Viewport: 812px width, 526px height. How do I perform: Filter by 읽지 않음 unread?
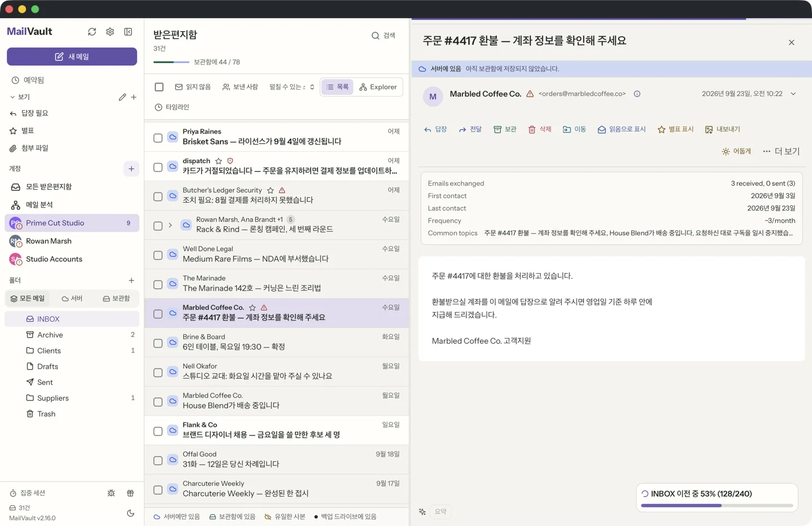click(193, 87)
